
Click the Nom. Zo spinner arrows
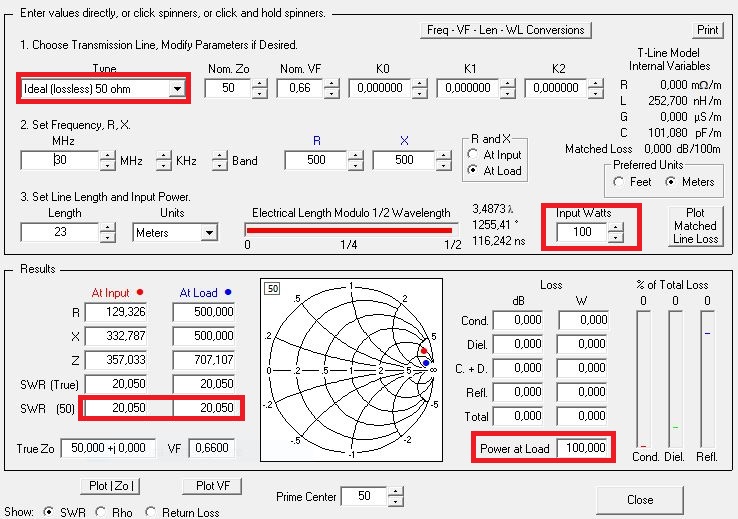(x=260, y=88)
